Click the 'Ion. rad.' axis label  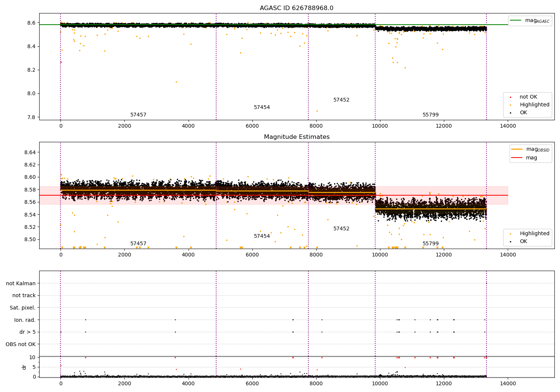[x=25, y=320]
